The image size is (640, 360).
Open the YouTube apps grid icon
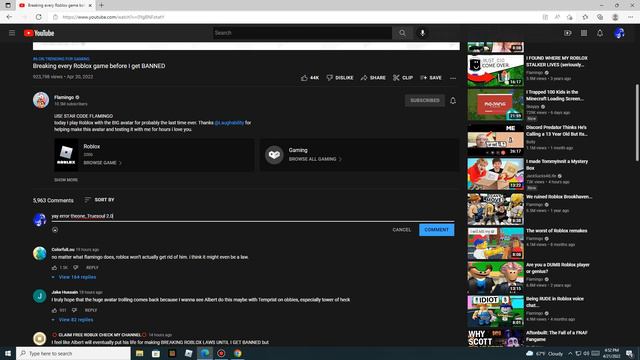coord(584,33)
